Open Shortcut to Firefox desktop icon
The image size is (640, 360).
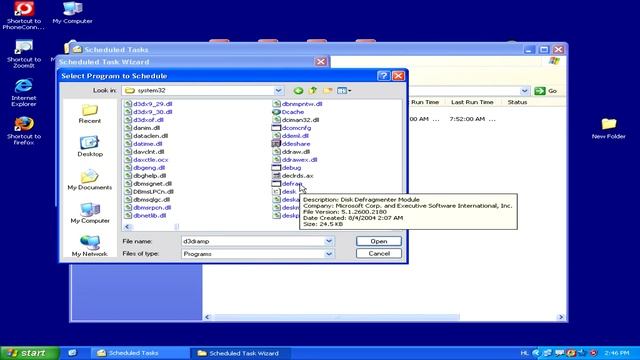click(x=24, y=131)
